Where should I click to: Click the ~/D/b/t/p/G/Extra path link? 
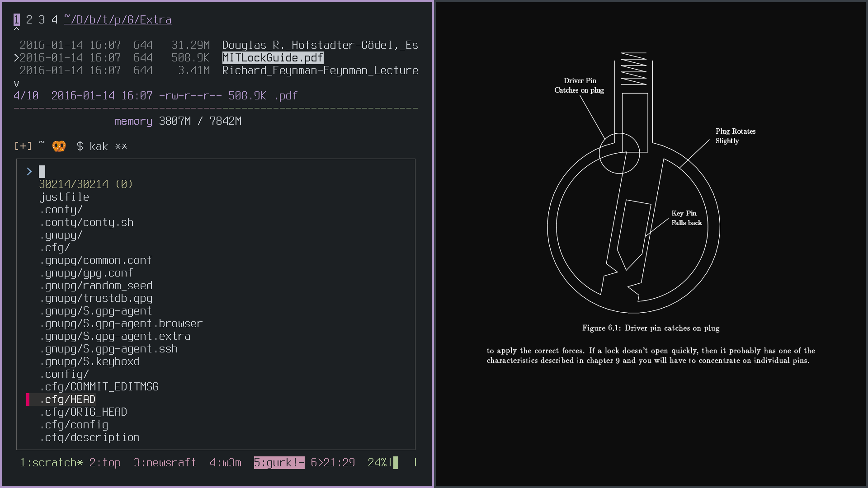118,20
